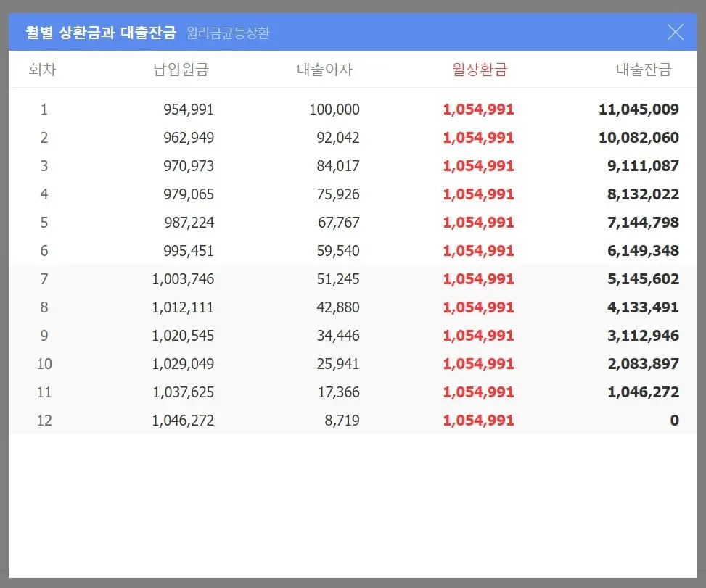Select the 대출이자 column header
Viewport: 706px width, 588px height.
pyautogui.click(x=325, y=70)
